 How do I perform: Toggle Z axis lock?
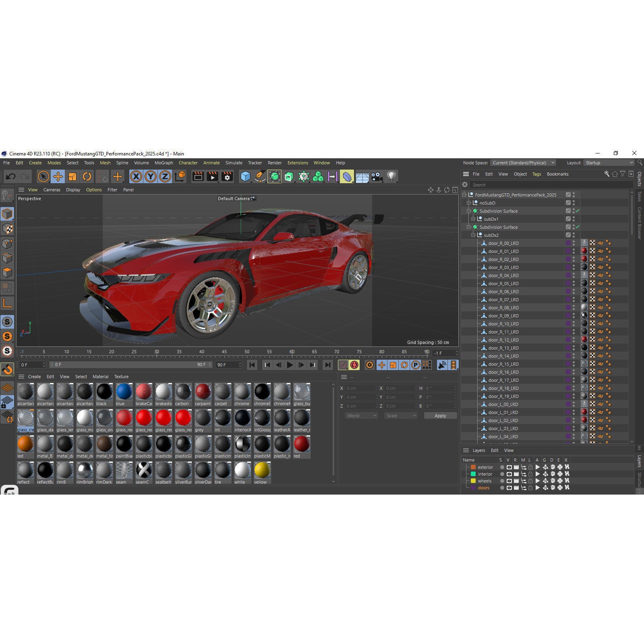click(165, 176)
